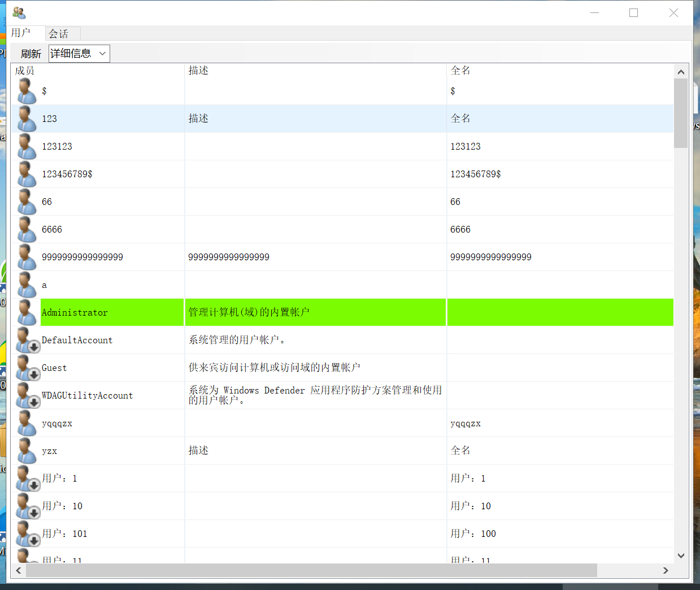This screenshot has width=700, height=590.
Task: Click the avatar icon of user 6666
Action: [26, 229]
